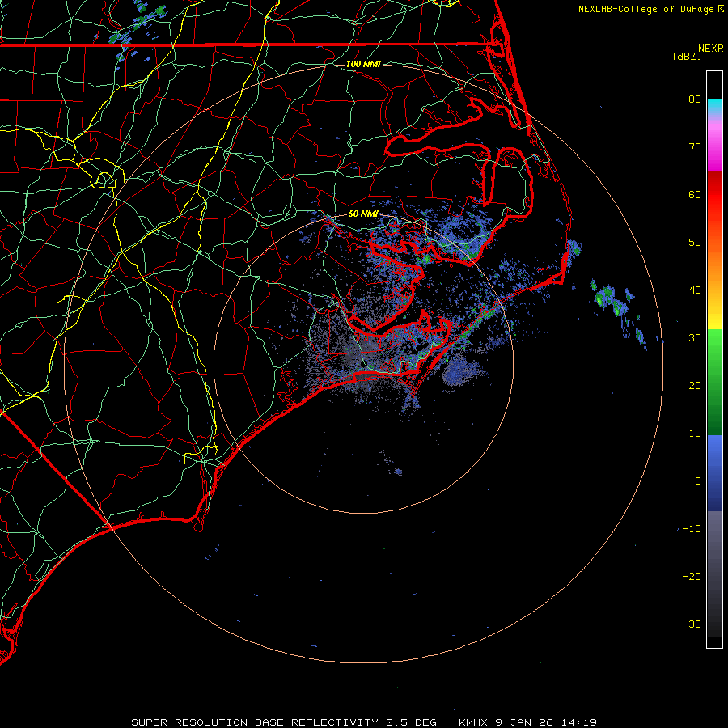This screenshot has width=728, height=728.
Task: Click the NEXLAB-College of DuPage header text
Action: (x=645, y=9)
